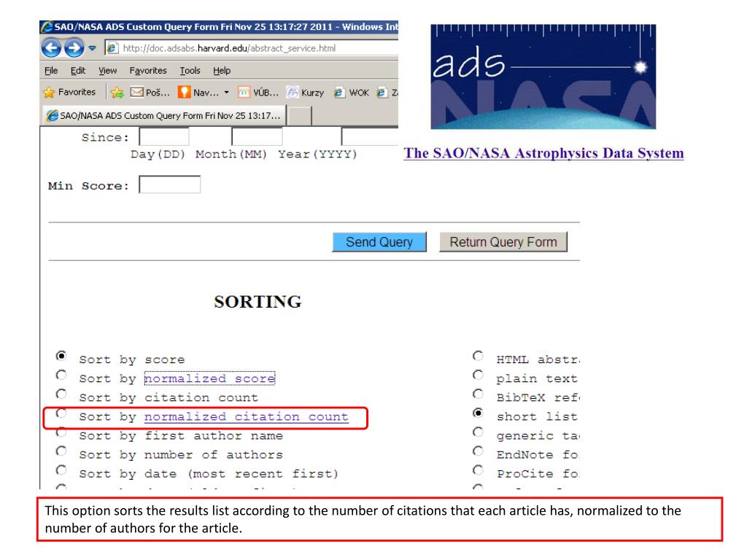Click the Return Query Form button

click(x=503, y=242)
